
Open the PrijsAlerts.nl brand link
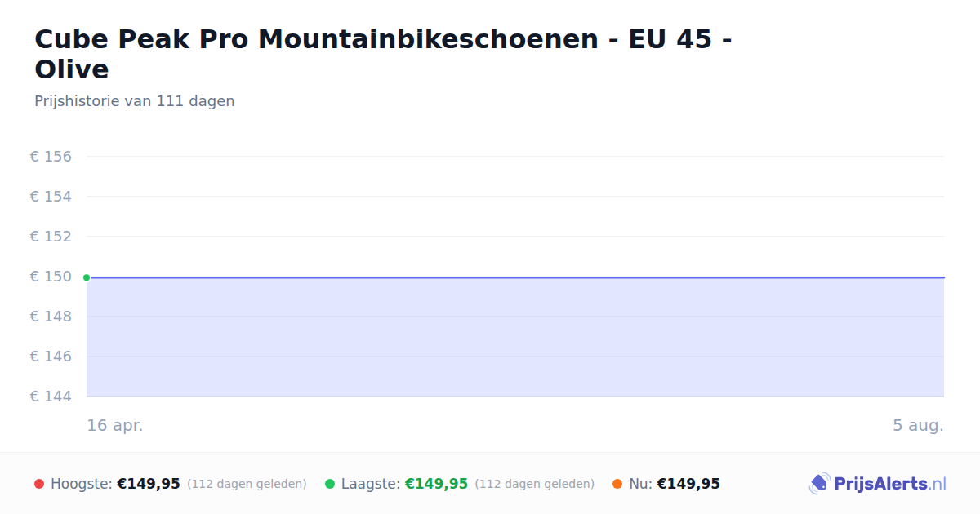878,484
